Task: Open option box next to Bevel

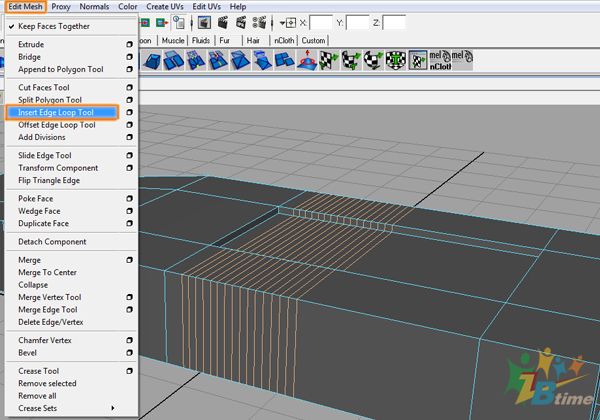Action: (129, 353)
